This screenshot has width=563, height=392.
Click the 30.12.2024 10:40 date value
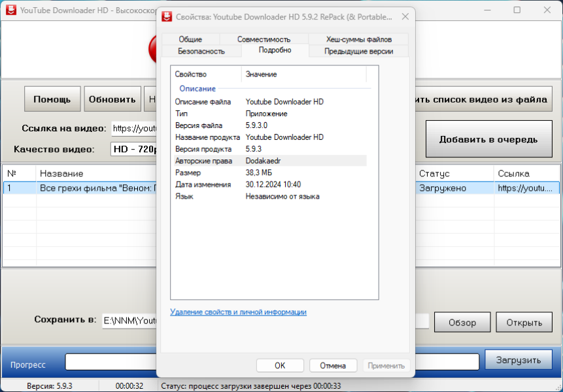(273, 184)
